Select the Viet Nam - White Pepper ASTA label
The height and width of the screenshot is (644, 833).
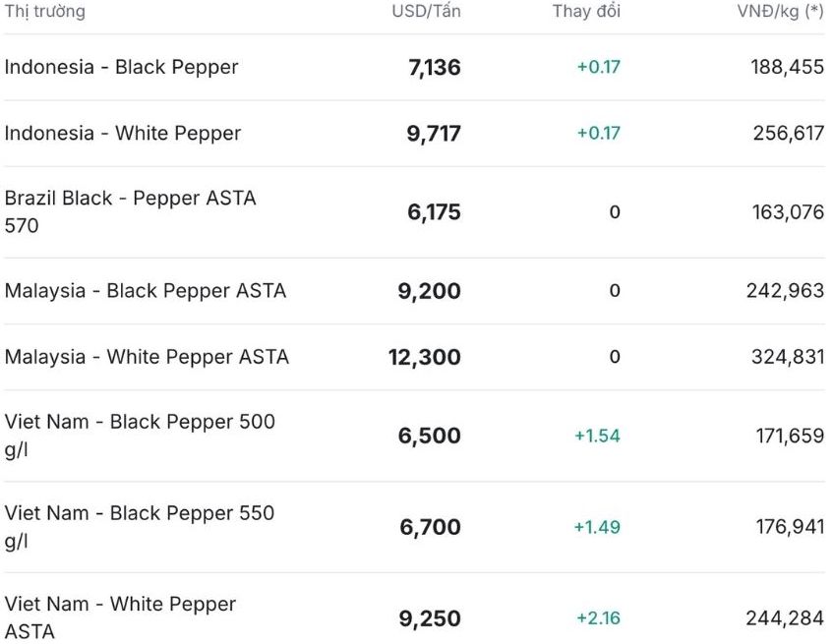120,617
